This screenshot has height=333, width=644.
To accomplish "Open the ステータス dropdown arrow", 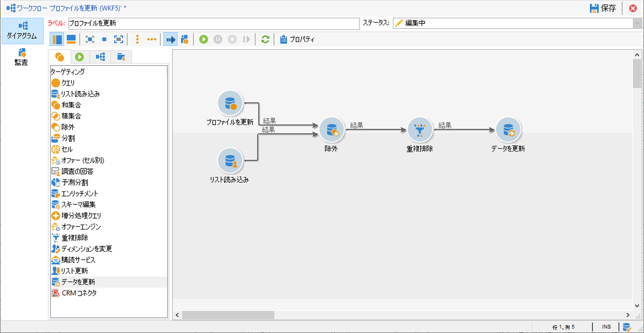I will [x=637, y=23].
